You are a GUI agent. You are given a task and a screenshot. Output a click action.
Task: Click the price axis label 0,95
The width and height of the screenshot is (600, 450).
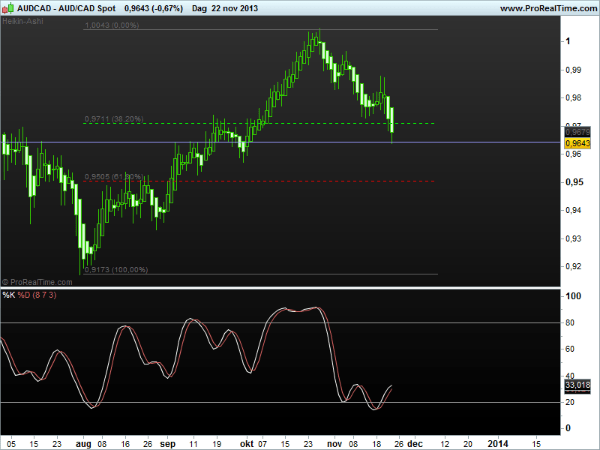574,182
